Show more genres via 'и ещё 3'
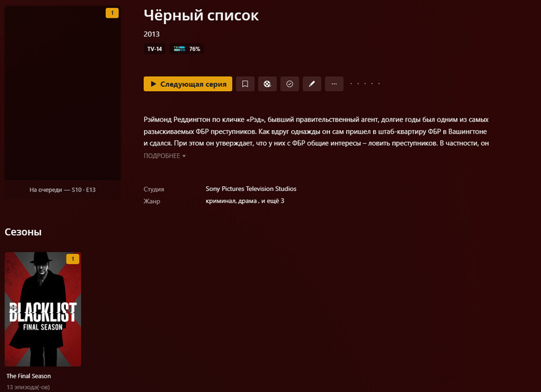 pos(272,201)
